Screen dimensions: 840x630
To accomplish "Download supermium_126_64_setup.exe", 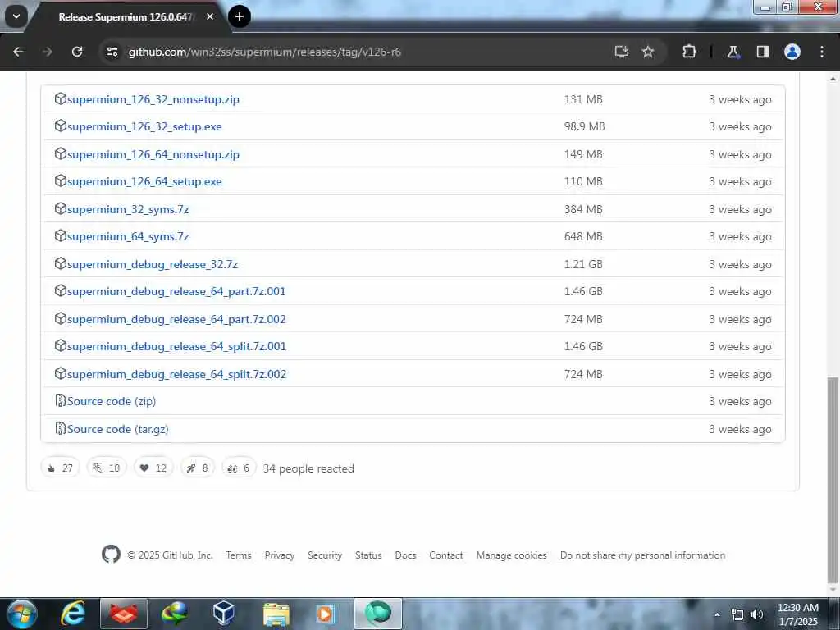I will point(144,181).
